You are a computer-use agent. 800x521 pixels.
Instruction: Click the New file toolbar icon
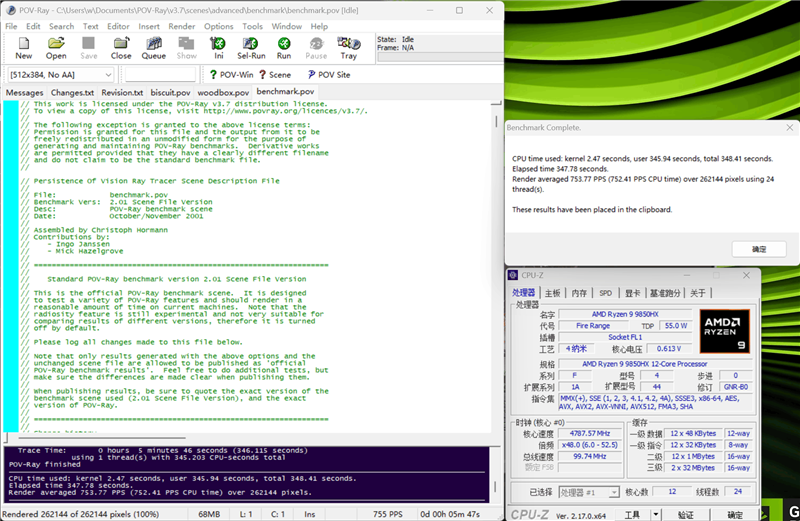pos(23,48)
